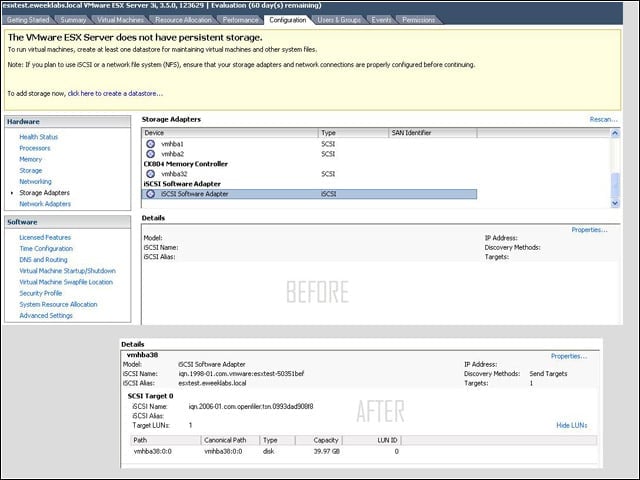Viewport: 640px width, 480px height.
Task: Select the highlighted iSCSI Software Adapter row
Action: point(309,194)
